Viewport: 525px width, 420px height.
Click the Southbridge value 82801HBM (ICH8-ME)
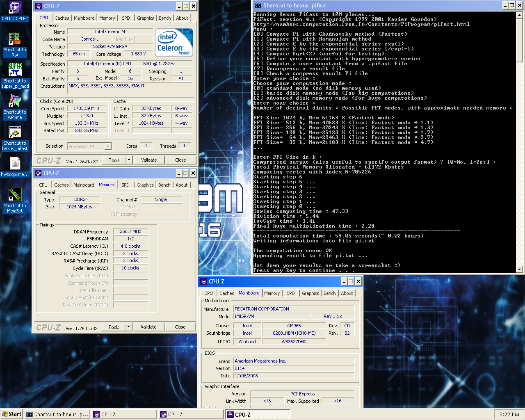coord(294,333)
